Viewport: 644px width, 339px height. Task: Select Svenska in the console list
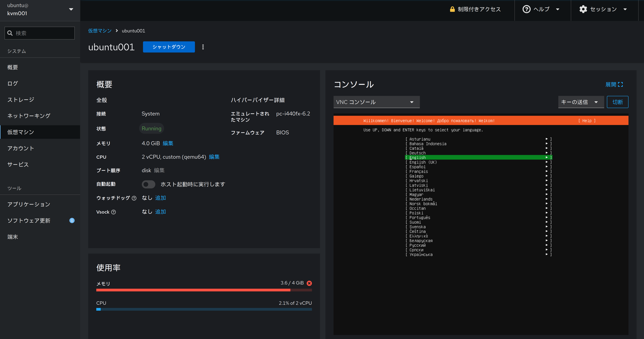479,227
